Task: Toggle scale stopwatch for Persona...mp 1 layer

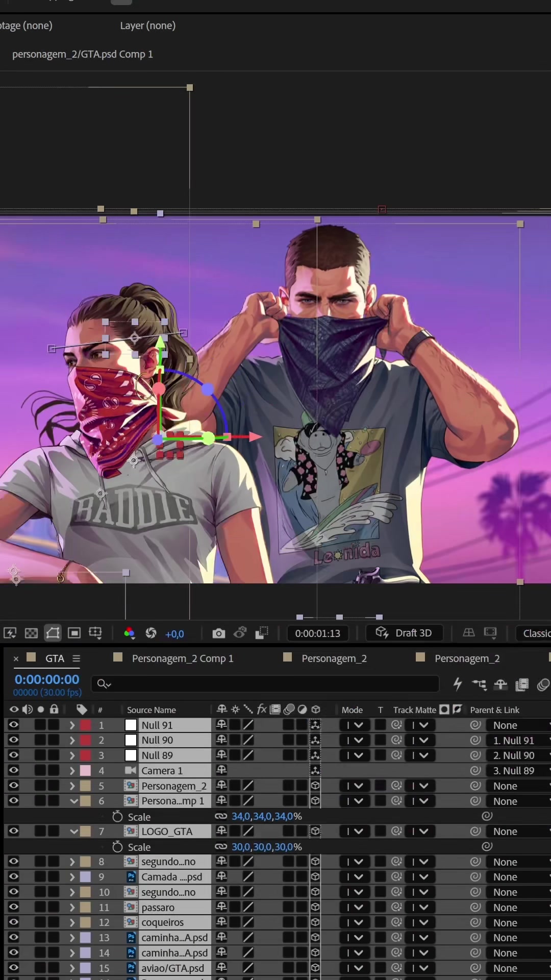Action: tap(117, 816)
